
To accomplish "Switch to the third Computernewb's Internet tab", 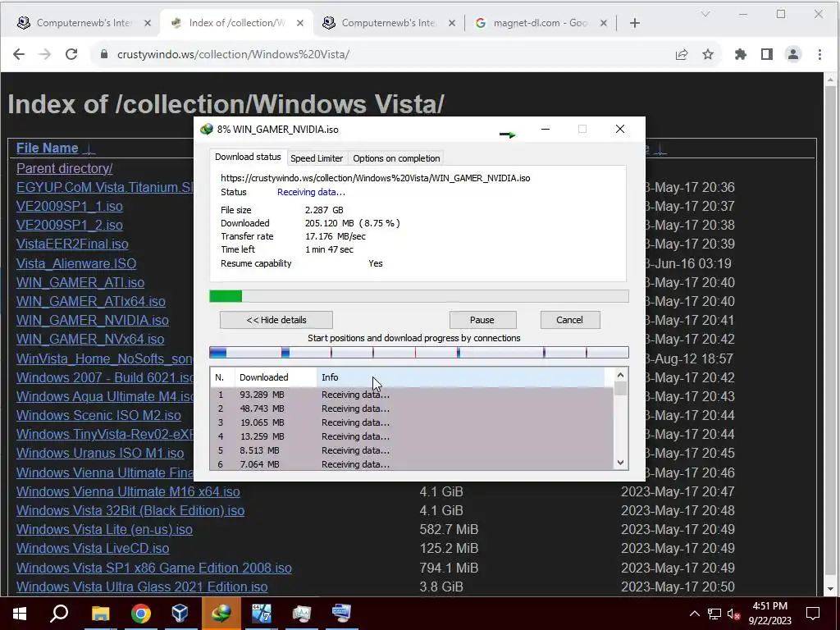I will coord(388,23).
